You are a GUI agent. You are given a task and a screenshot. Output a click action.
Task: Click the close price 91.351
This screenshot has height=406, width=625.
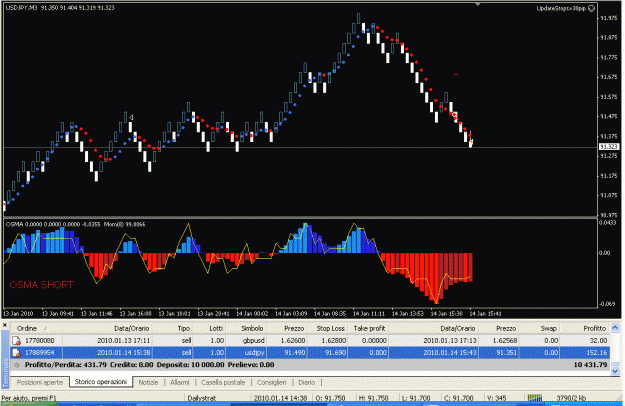pyautogui.click(x=507, y=353)
